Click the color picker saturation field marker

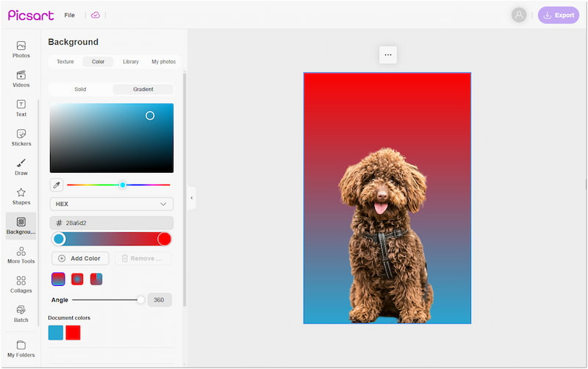(x=150, y=115)
